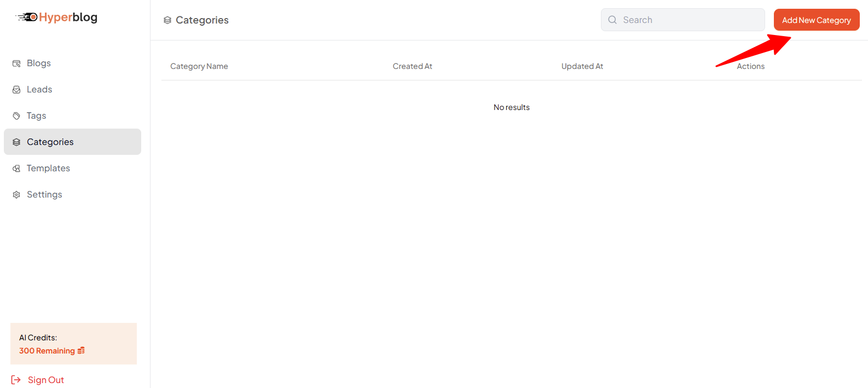This screenshot has height=388, width=868.
Task: Click the Created At column header
Action: tap(413, 66)
